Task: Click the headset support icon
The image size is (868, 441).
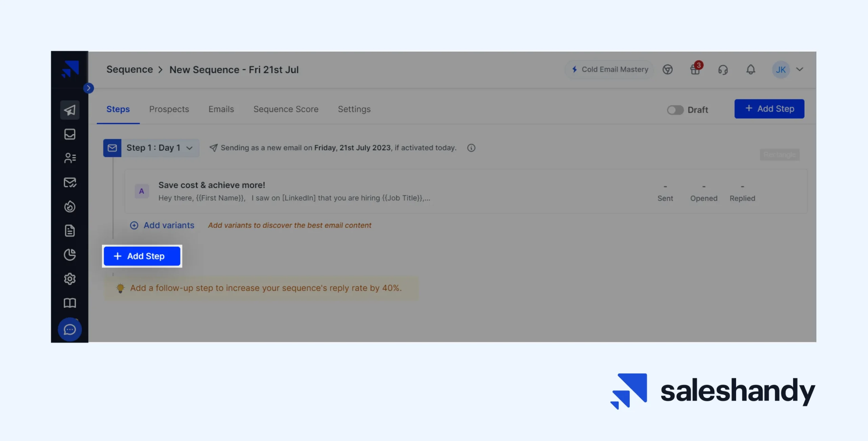Action: [x=723, y=70]
